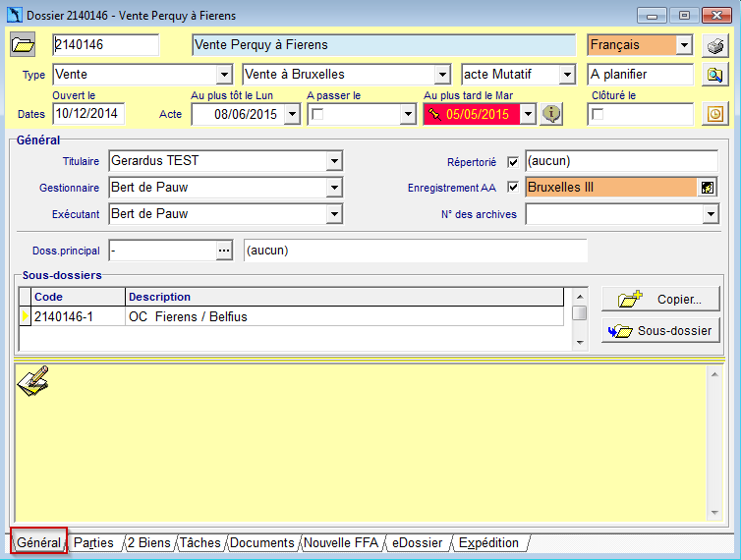
Task: Click the open folder icon beside dossier number
Action: 23,45
